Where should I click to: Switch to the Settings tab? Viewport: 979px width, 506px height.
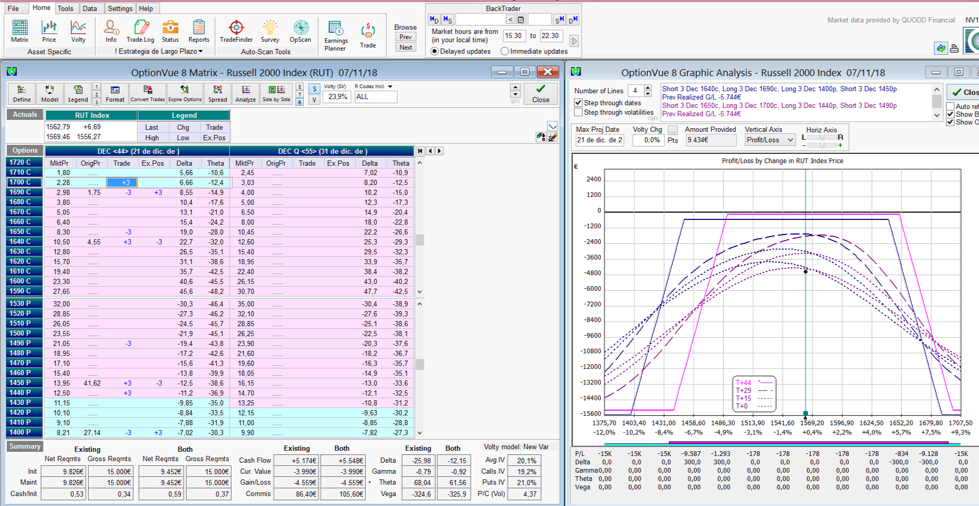click(120, 9)
